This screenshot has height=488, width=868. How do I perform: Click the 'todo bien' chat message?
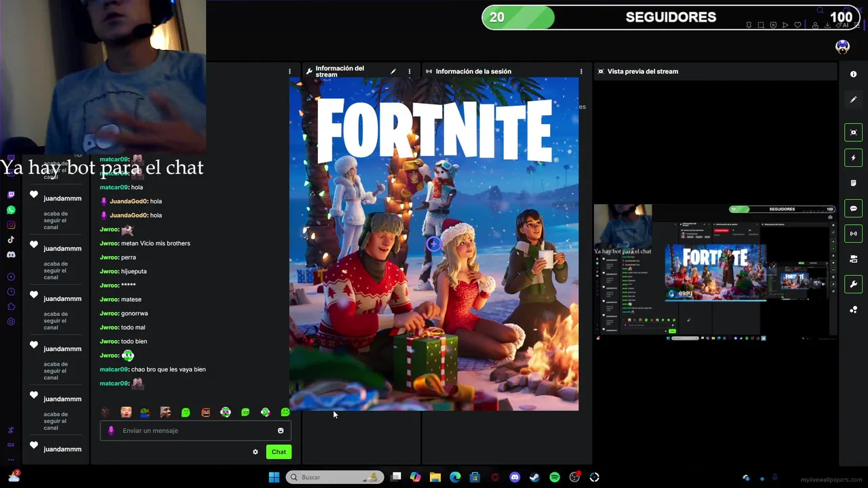pyautogui.click(x=123, y=342)
